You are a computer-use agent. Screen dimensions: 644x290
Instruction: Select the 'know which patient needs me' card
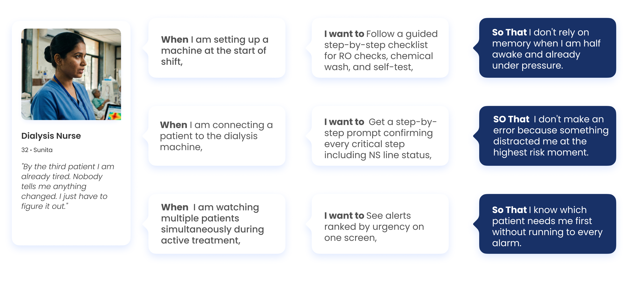pos(548,224)
